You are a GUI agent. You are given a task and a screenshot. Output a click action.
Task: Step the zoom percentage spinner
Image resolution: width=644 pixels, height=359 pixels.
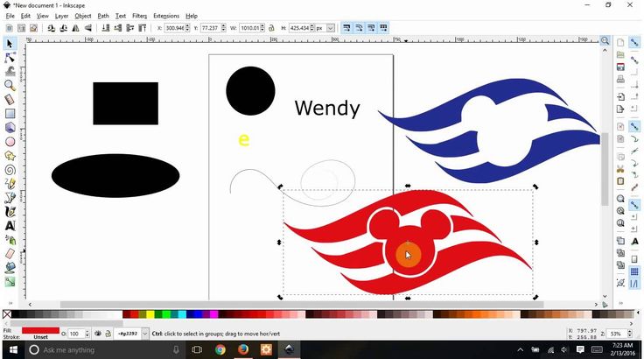coord(630,334)
